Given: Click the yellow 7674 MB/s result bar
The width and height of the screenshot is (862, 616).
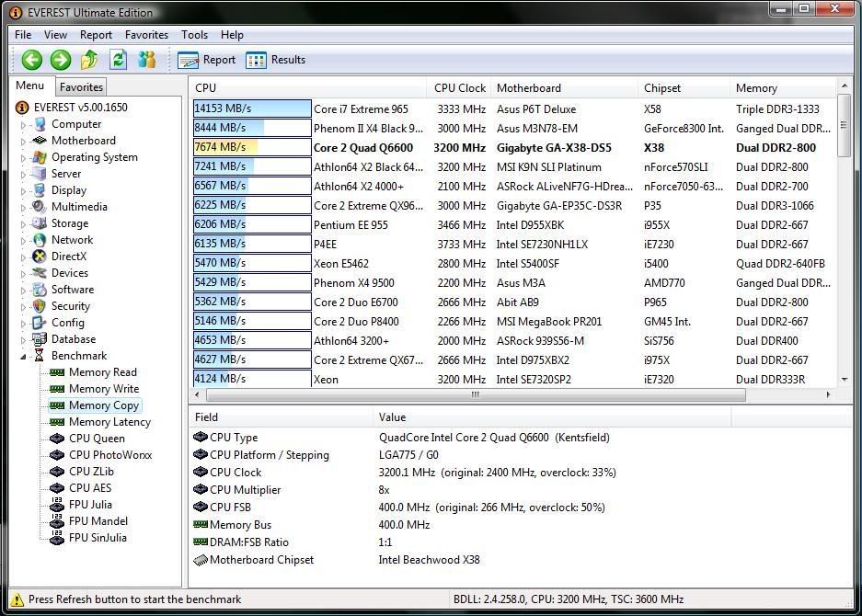Looking at the screenshot, I should (252, 147).
